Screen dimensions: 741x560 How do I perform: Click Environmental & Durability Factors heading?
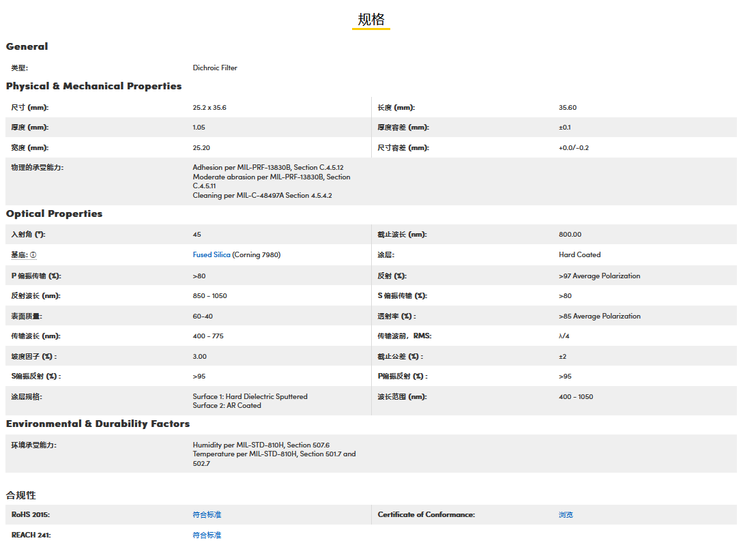point(98,424)
